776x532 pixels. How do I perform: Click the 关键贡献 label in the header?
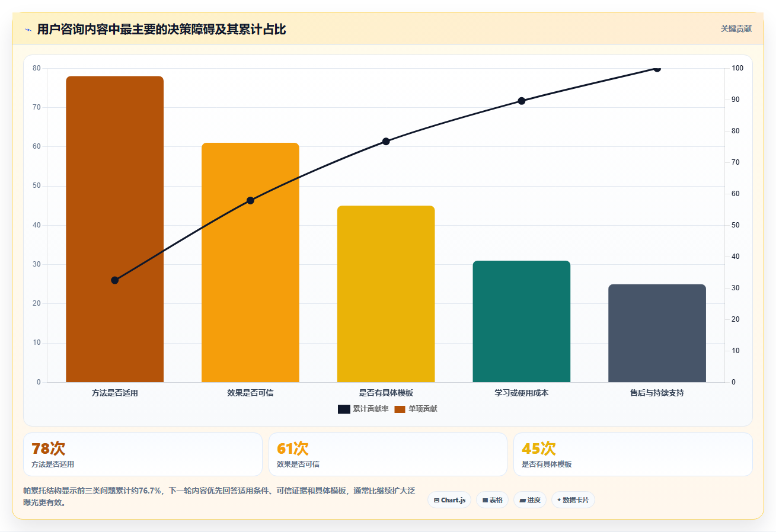(x=736, y=28)
